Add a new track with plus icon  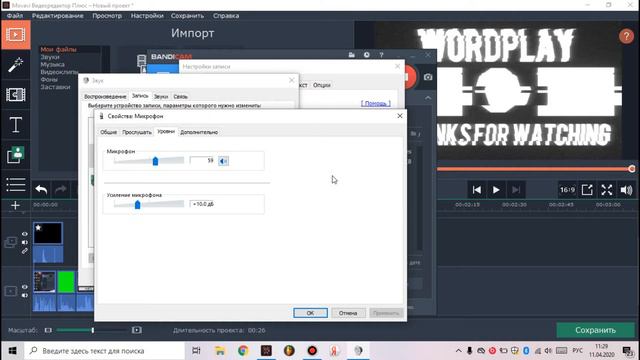[x=15, y=205]
